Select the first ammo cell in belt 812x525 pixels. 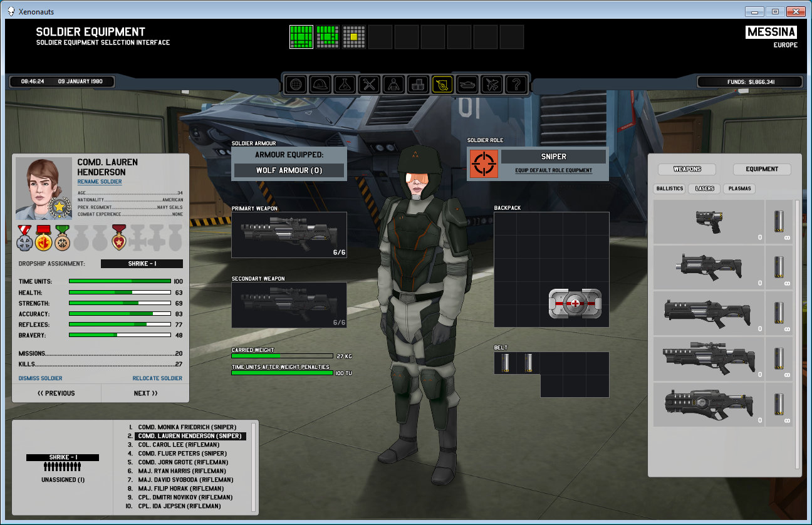(506, 363)
